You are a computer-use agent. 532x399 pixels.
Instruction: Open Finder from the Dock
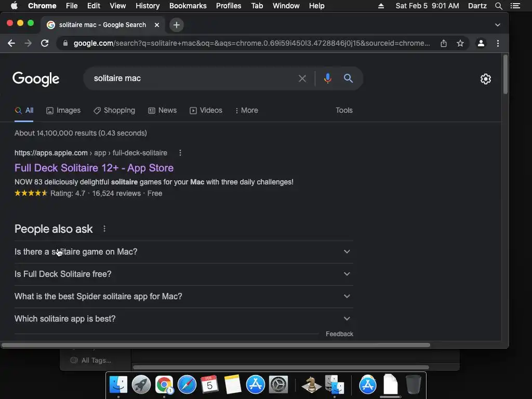coord(118,385)
